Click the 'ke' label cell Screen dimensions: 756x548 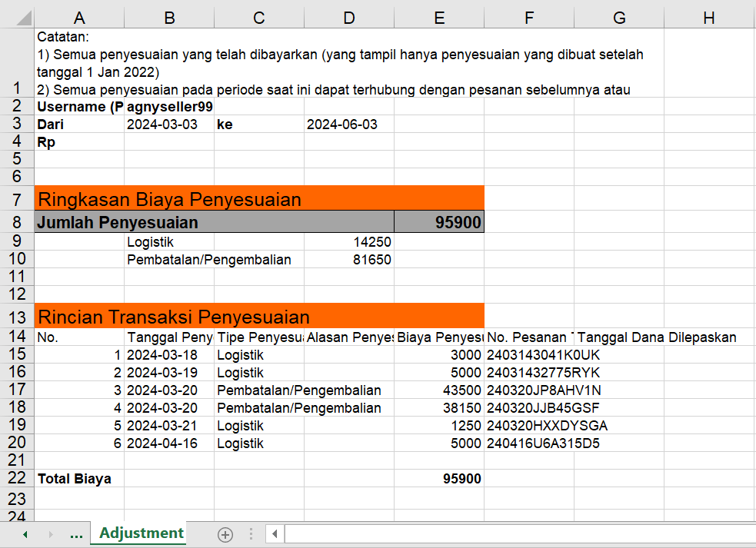coord(259,125)
